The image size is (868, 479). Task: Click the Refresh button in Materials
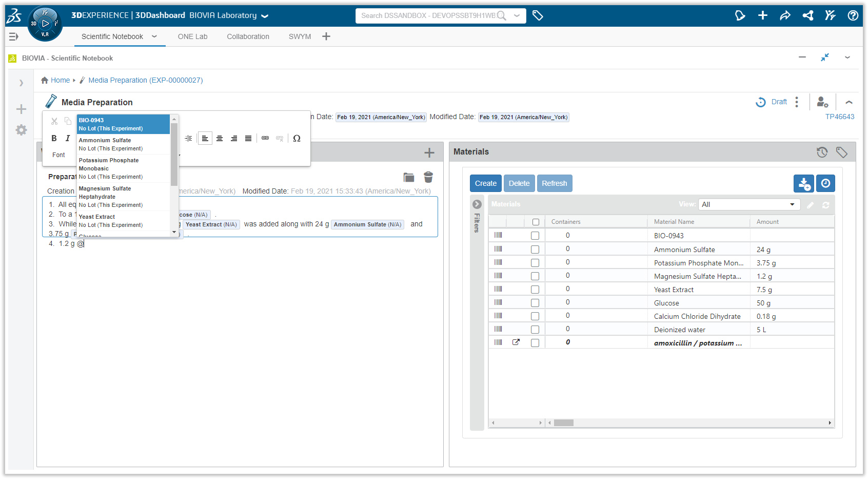pos(555,183)
